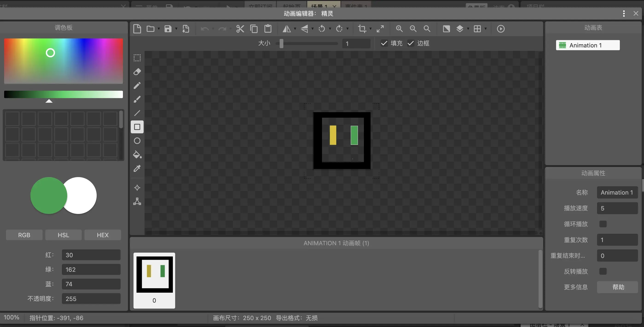Play the animation preview
The image size is (644, 327).
coord(501,29)
